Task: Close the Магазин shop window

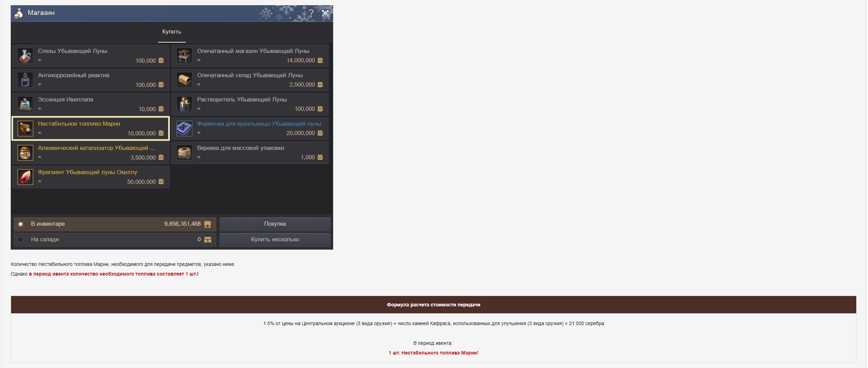Action: click(325, 13)
